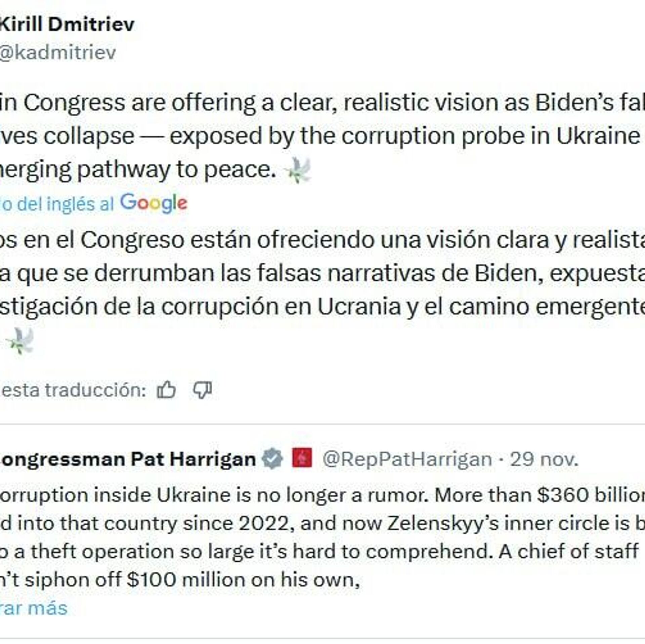Open the quoted post's '29 nov.' timestamp
Viewport: 645px width, 644px height.
point(544,459)
